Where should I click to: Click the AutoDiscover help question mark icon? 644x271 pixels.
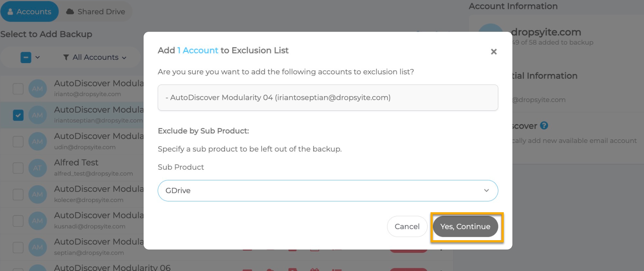(x=544, y=126)
